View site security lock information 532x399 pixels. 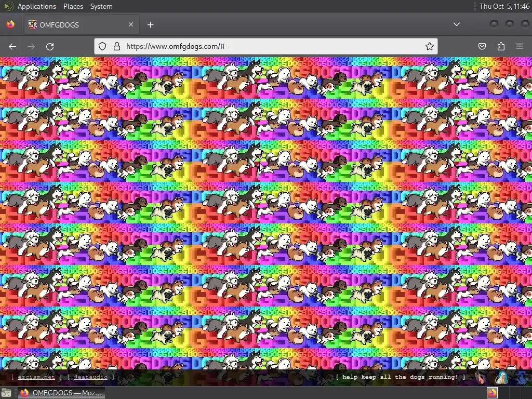pos(117,46)
